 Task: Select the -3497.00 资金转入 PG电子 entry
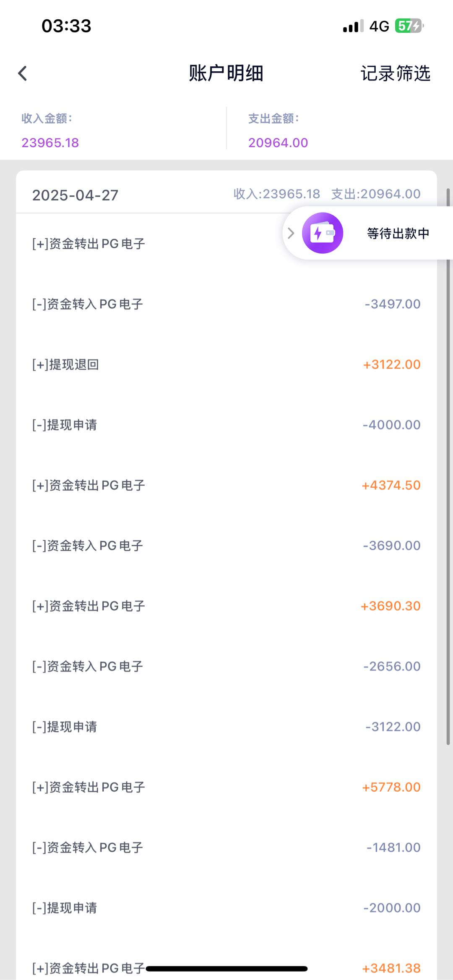tap(226, 304)
